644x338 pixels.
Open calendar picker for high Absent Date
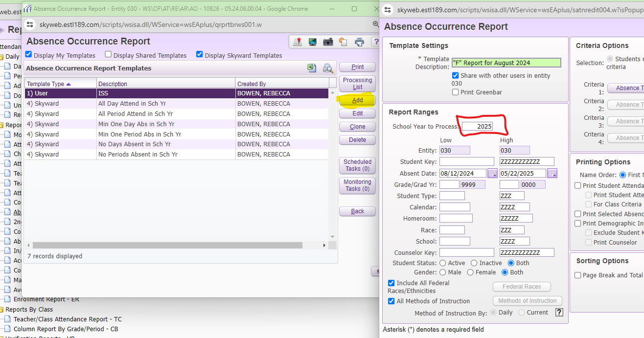[x=552, y=173]
